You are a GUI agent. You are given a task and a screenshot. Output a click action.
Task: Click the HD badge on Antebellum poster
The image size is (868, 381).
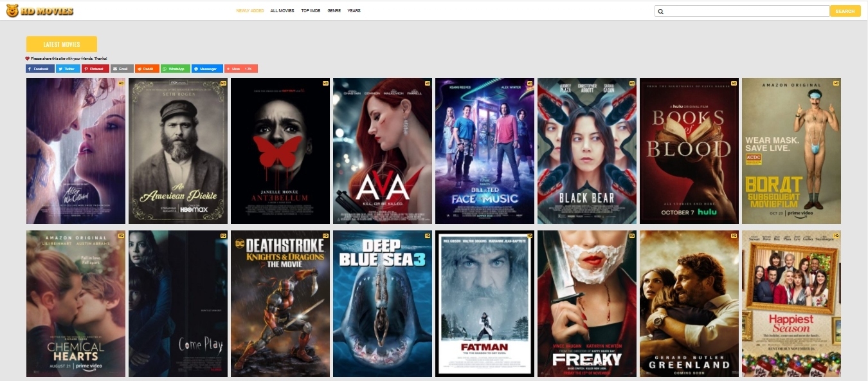[x=325, y=83]
